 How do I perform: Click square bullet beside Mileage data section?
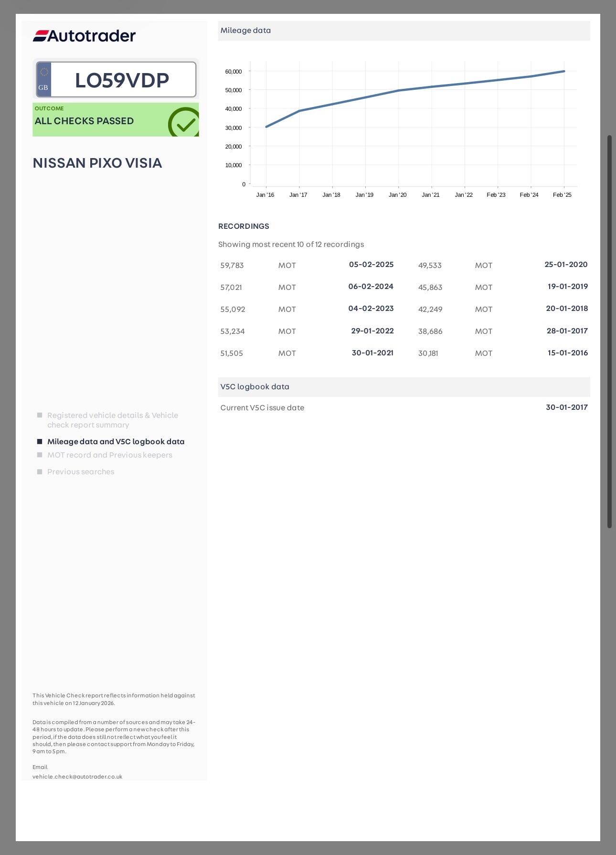pos(40,442)
